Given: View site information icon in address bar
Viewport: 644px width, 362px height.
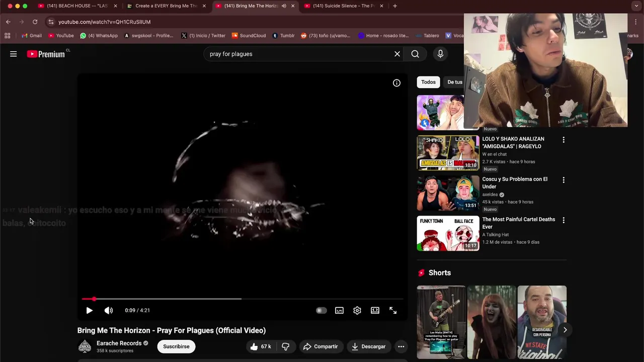Looking at the screenshot, I should [x=51, y=22].
